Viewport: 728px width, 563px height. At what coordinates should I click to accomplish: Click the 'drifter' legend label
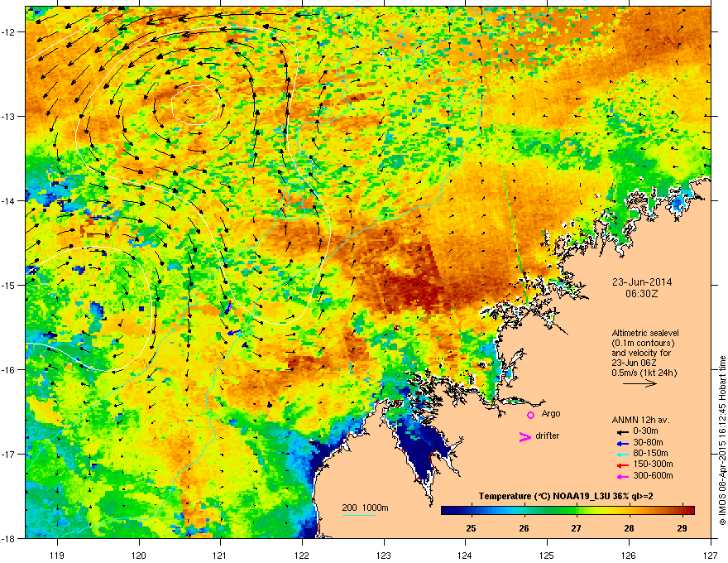pyautogui.click(x=548, y=435)
